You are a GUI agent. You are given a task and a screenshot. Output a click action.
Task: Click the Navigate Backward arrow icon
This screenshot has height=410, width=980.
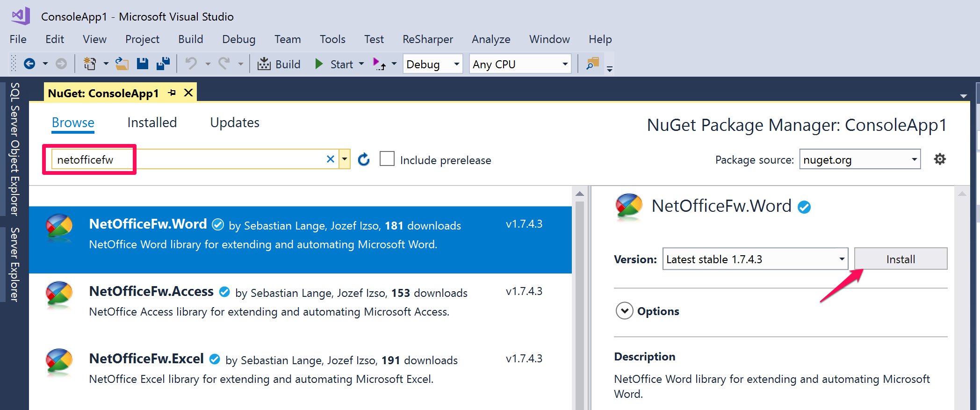point(29,64)
